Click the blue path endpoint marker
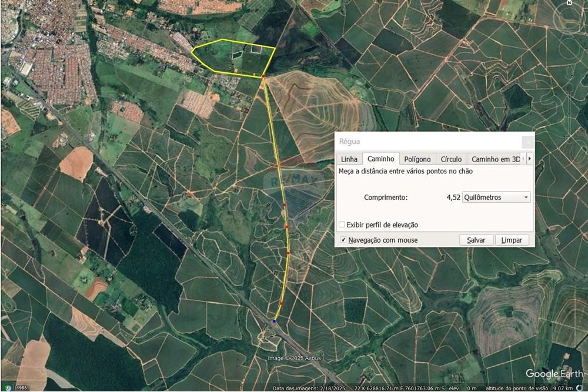This screenshot has width=588, height=392. [x=275, y=321]
